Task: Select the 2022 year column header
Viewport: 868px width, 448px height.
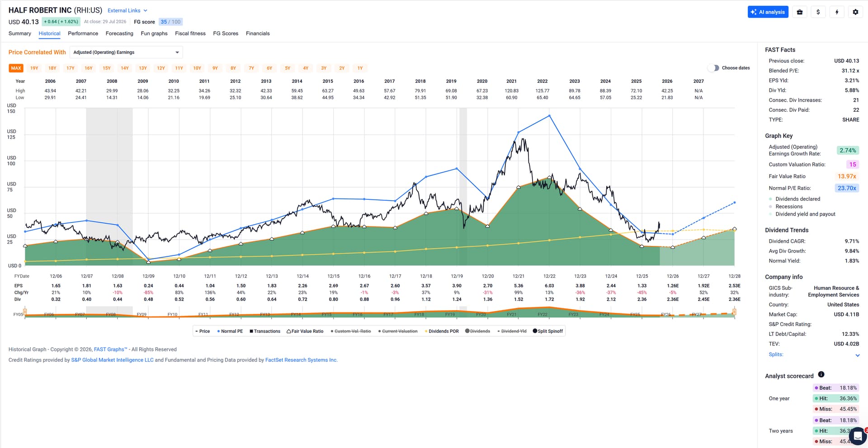Action: pos(542,81)
